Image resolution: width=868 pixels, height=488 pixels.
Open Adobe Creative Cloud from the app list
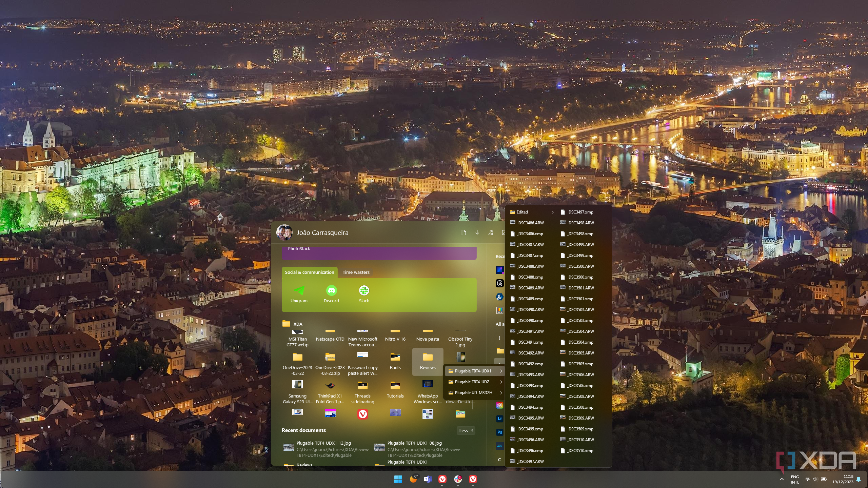499,405
